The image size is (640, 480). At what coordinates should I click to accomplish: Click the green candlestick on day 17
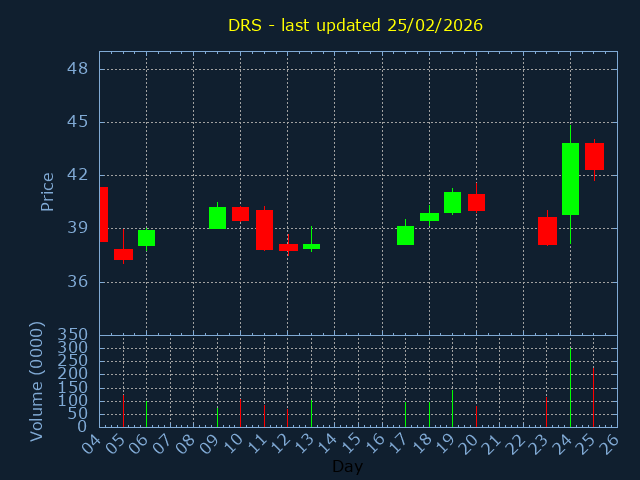pos(405,235)
